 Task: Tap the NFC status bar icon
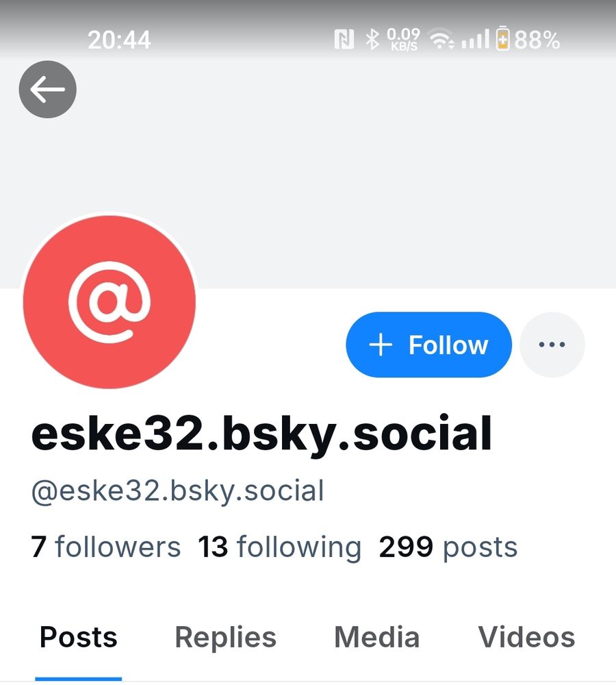(x=344, y=40)
